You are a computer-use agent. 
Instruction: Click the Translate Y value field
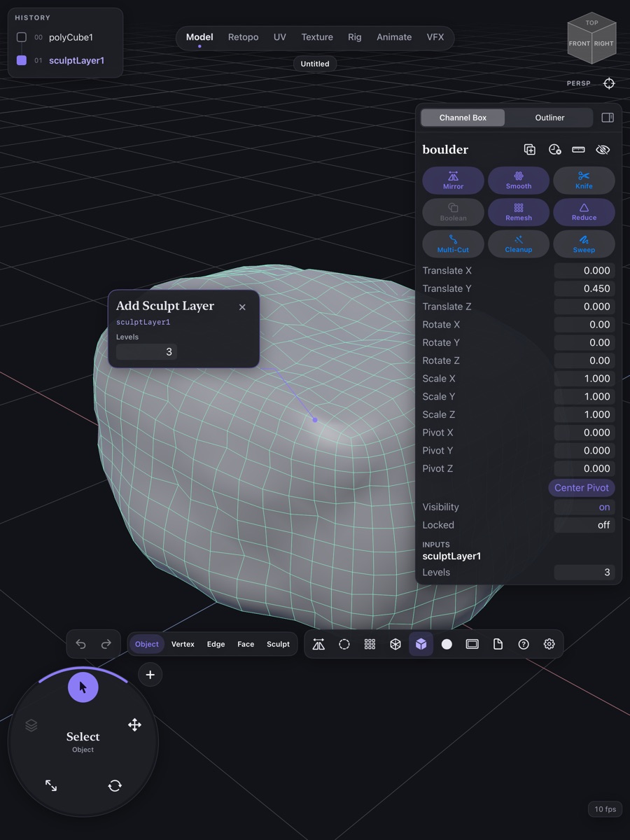pos(584,288)
